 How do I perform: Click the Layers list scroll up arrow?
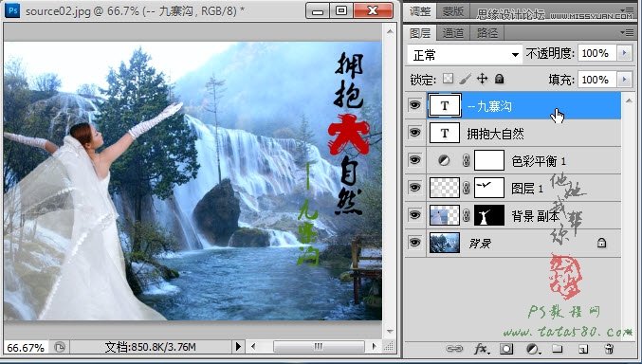pyautogui.click(x=629, y=100)
